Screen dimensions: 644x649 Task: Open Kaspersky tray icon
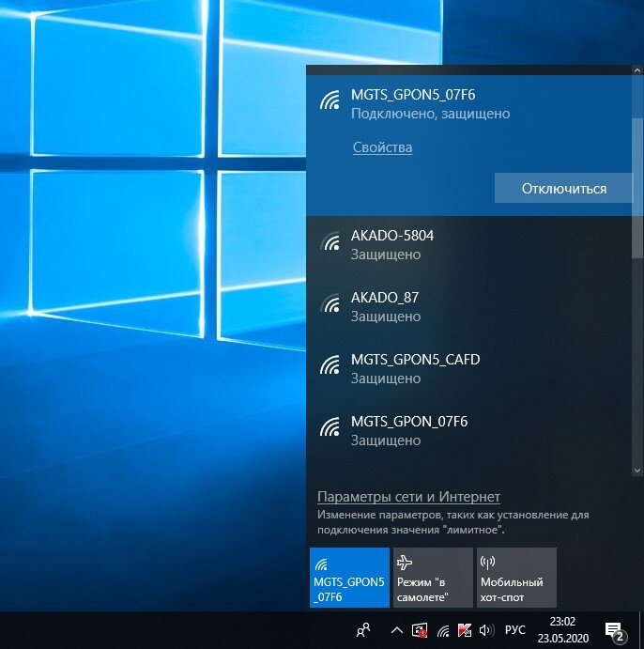[x=465, y=630]
